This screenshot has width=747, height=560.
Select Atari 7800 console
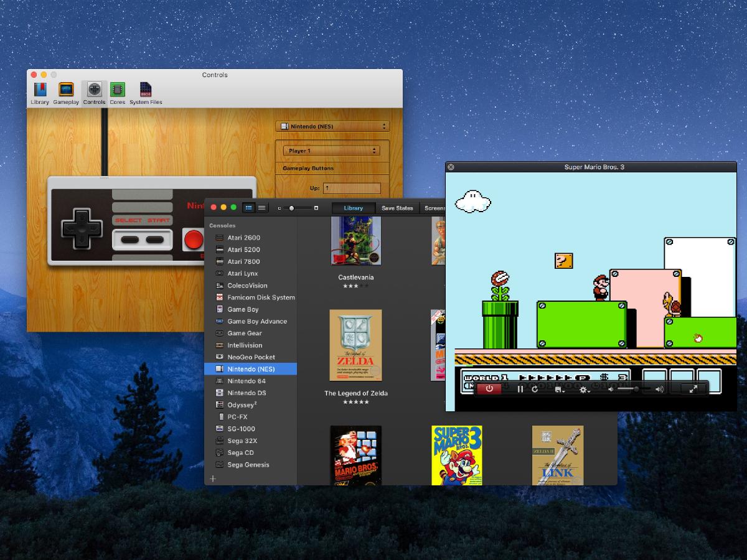[x=251, y=261]
